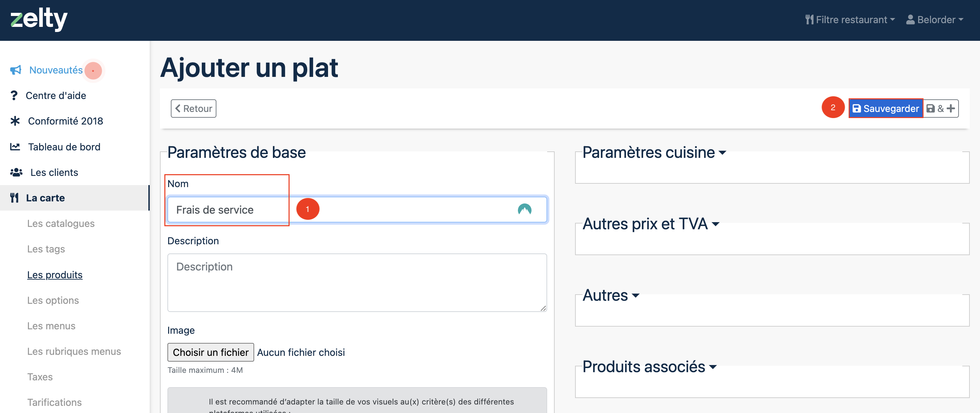
Task: Open Les tags submenu item
Action: coord(46,249)
